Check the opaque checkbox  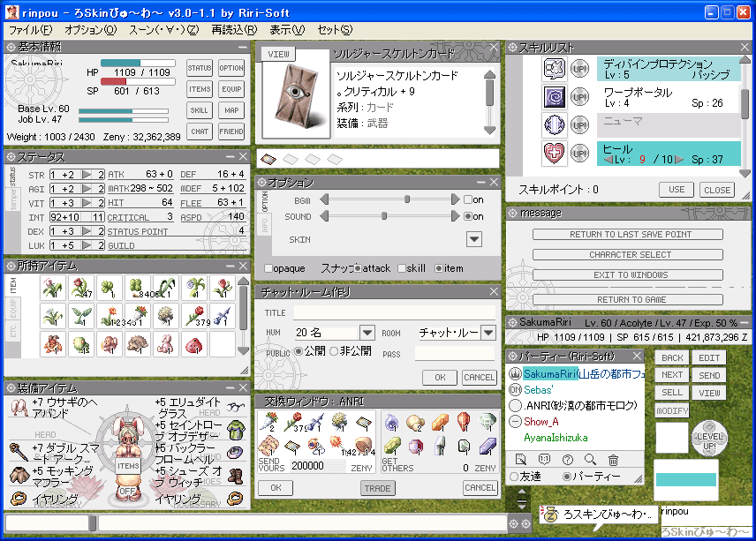[268, 268]
